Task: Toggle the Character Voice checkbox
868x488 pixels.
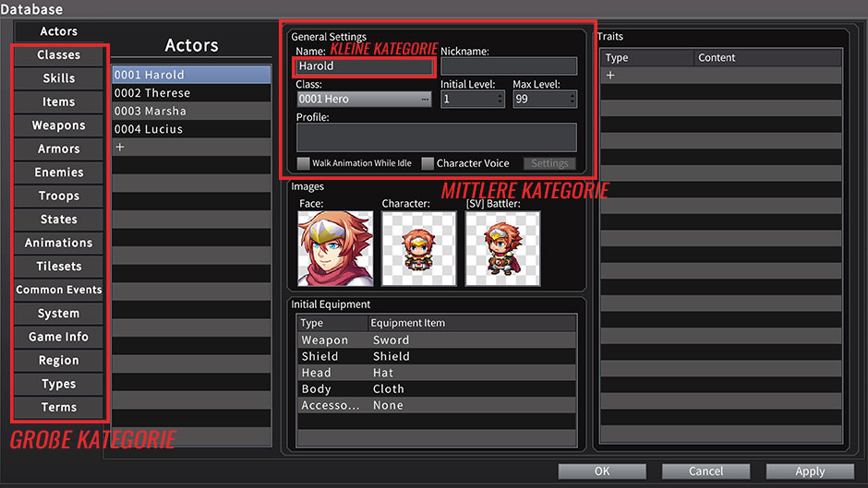Action: click(428, 163)
